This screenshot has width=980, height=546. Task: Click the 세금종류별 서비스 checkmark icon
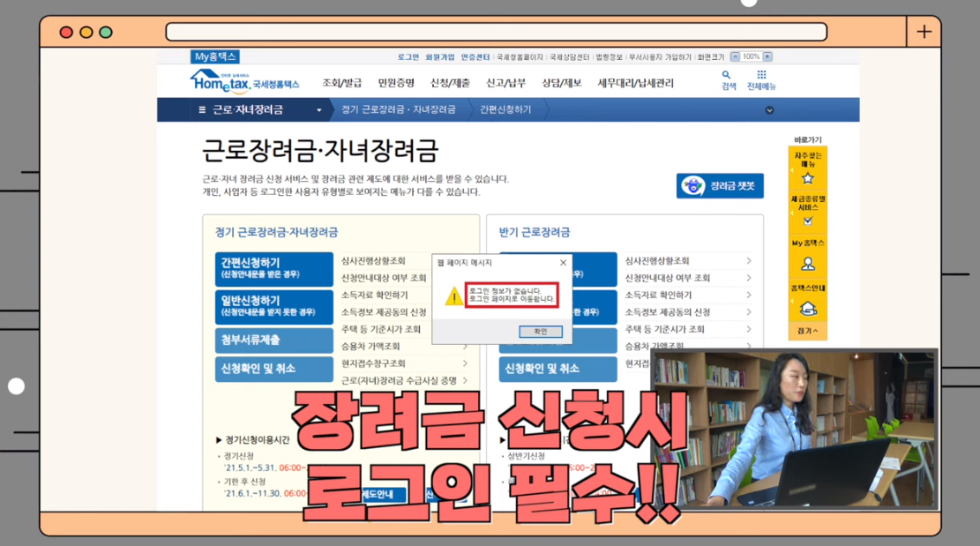click(807, 221)
